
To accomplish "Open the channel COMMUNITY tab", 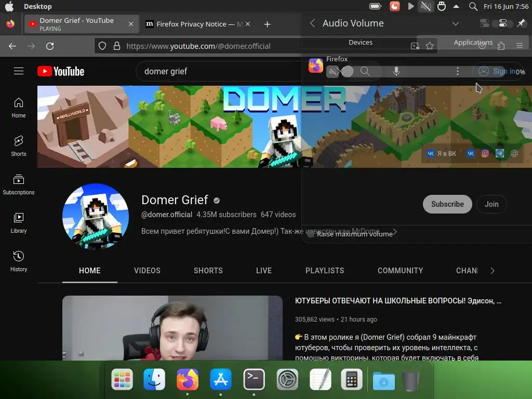I will [401, 271].
